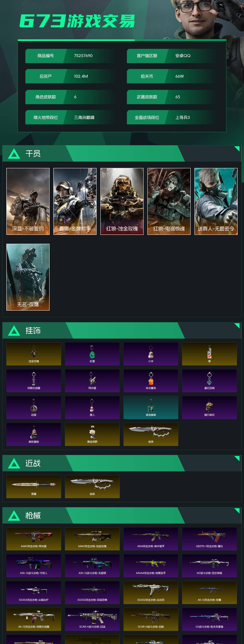Choose the 来点薯条 fries charm

tap(151, 381)
